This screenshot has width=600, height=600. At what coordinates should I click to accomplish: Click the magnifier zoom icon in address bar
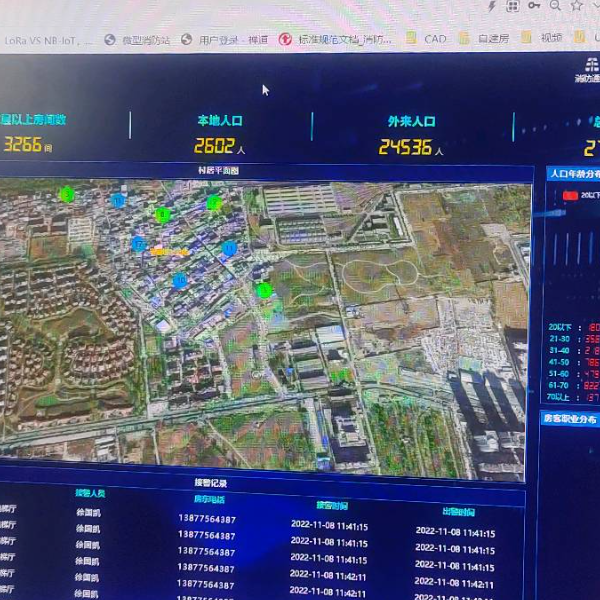pos(555,5)
